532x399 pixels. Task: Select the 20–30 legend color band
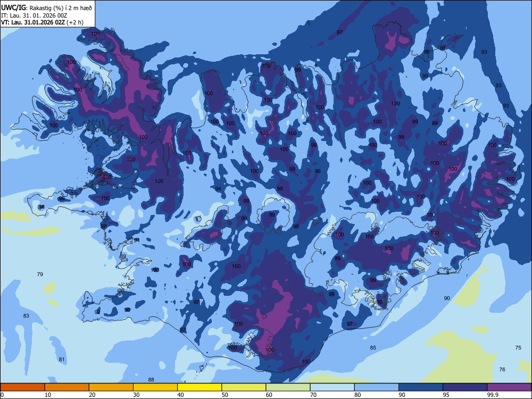[x=111, y=387]
